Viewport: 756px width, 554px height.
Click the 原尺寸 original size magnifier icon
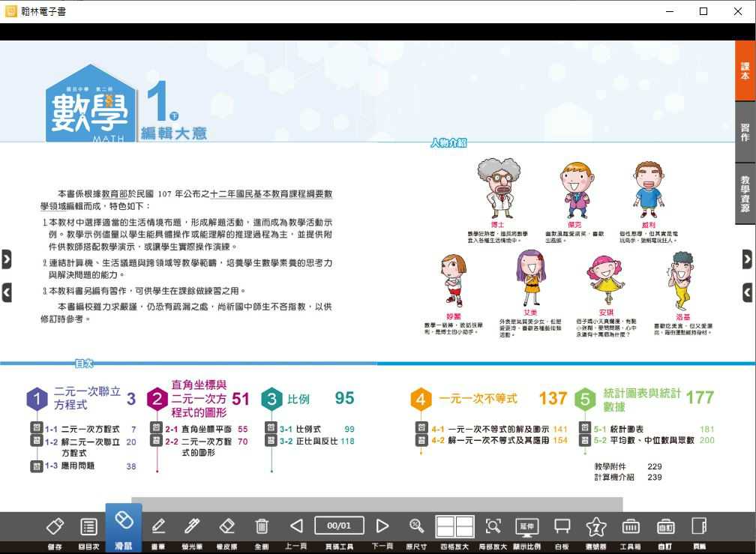[x=416, y=526]
